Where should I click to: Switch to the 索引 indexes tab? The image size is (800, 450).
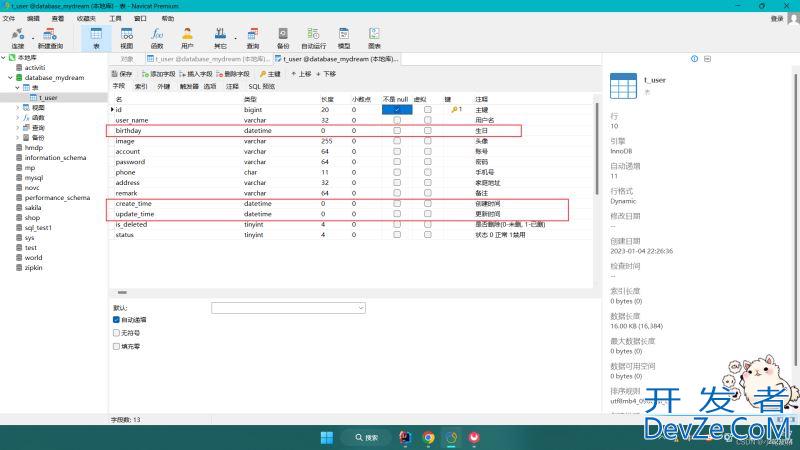pyautogui.click(x=141, y=86)
